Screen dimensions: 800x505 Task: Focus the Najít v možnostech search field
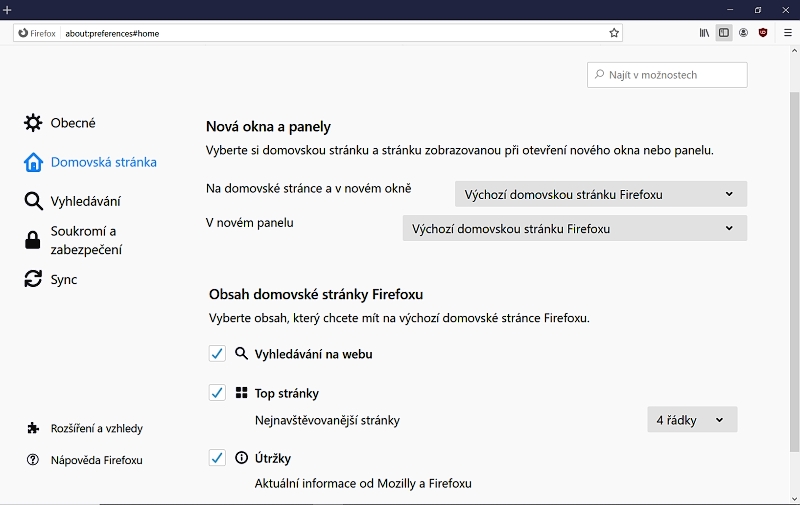[x=667, y=75]
